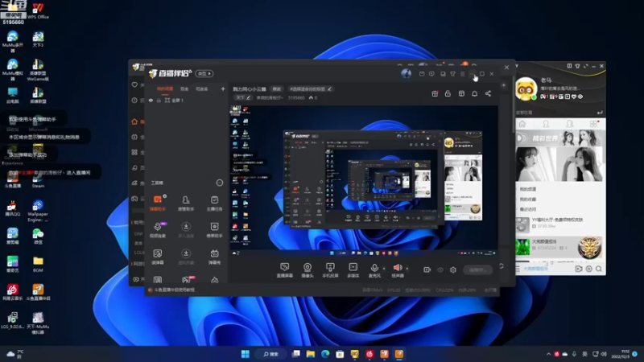Viewport: 644px width, 362px height.
Task: Collapse the toolbox with the circle minus button
Action: pyautogui.click(x=220, y=183)
